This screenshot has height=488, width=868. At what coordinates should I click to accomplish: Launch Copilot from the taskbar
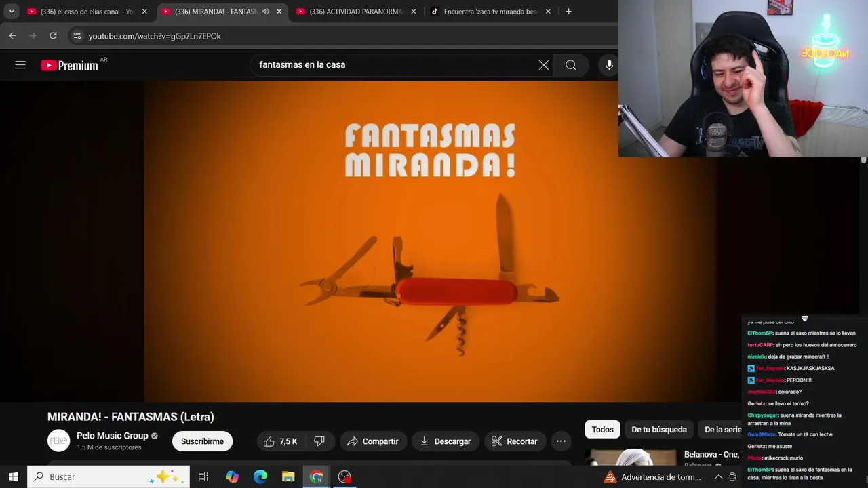click(233, 476)
